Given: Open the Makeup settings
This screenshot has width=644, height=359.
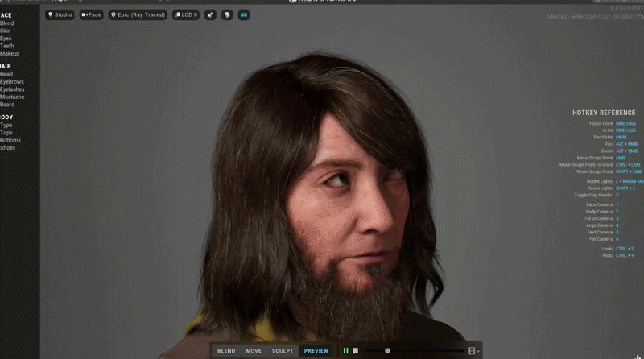Looking at the screenshot, I should pyautogui.click(x=10, y=53).
